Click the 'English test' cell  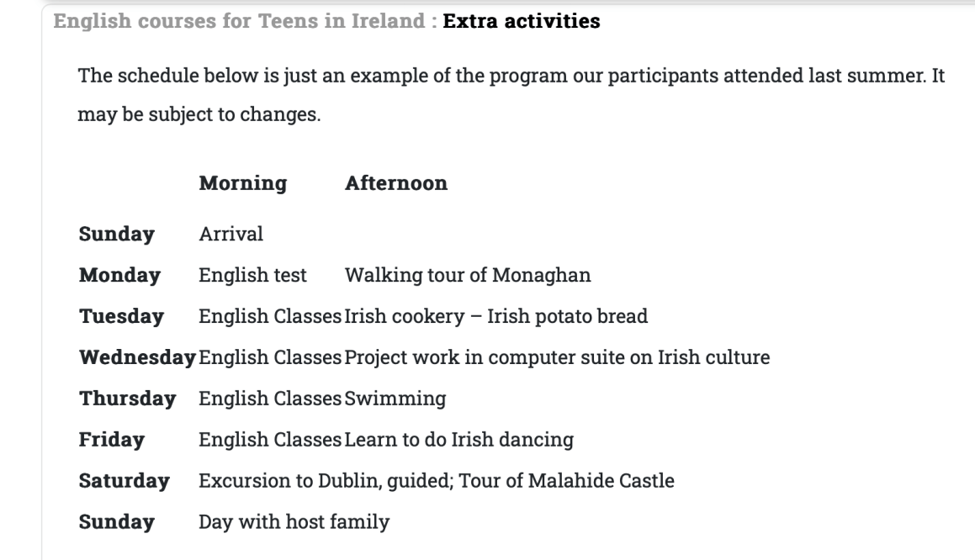click(252, 275)
